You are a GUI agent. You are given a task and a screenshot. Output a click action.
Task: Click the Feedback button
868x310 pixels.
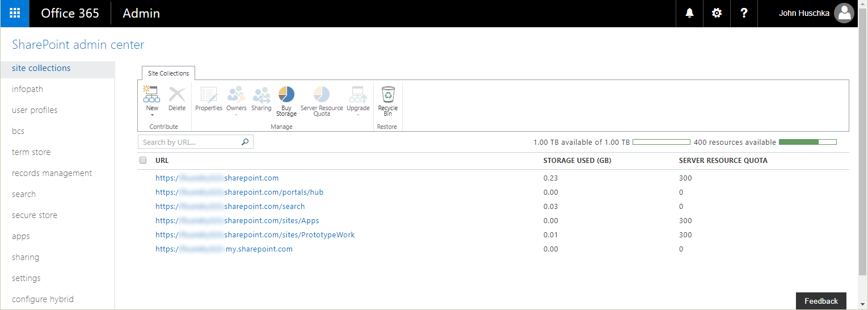(821, 301)
